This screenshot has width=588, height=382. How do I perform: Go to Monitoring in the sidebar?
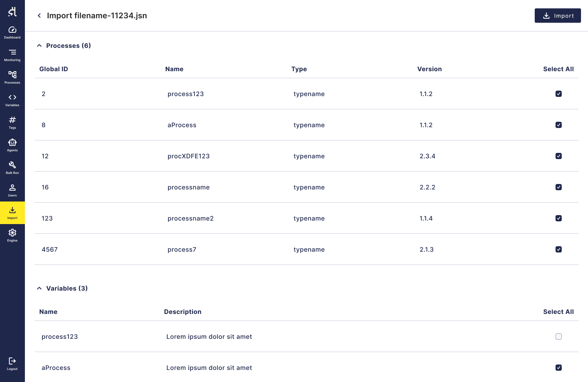tap(12, 55)
